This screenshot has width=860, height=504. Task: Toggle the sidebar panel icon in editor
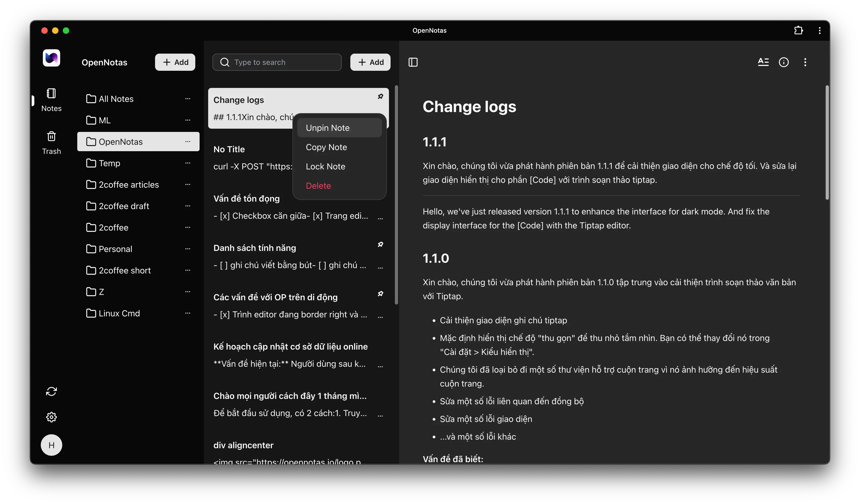413,62
